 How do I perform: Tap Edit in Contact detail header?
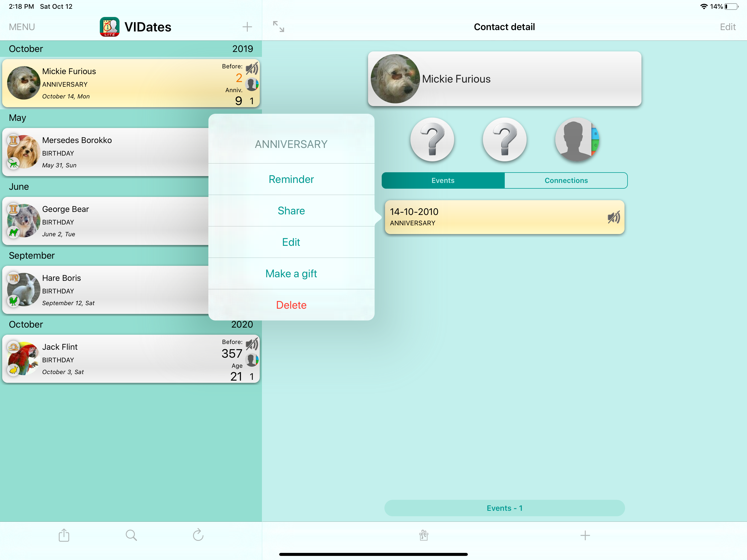728,27
